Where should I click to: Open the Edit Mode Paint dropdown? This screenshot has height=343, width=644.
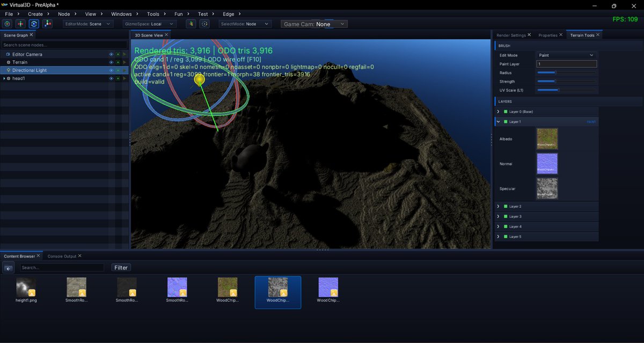pyautogui.click(x=566, y=55)
